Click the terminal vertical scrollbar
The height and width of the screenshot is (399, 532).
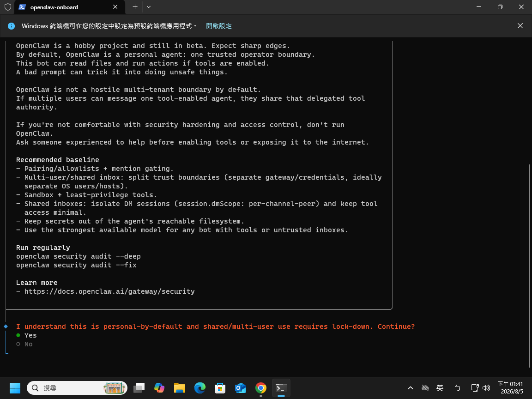tap(529, 266)
